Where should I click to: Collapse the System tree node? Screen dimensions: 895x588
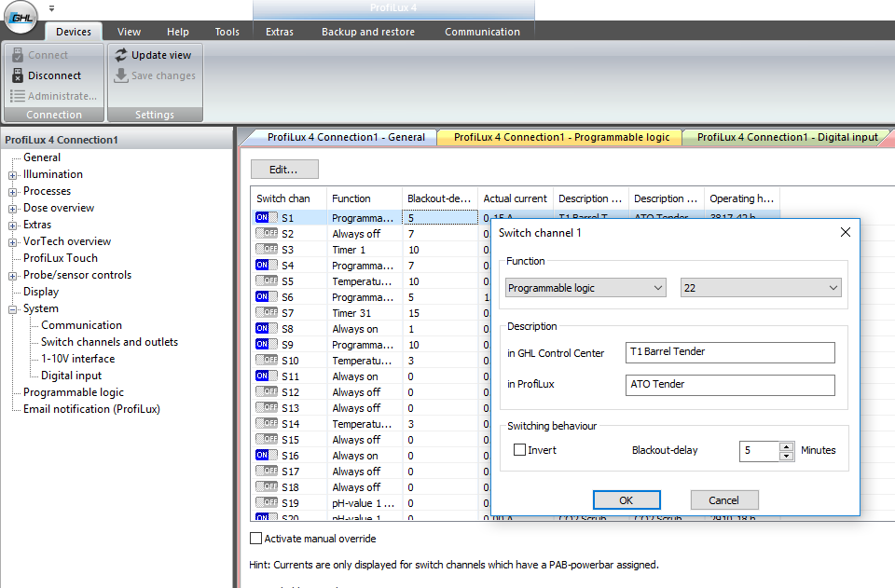pos(12,309)
